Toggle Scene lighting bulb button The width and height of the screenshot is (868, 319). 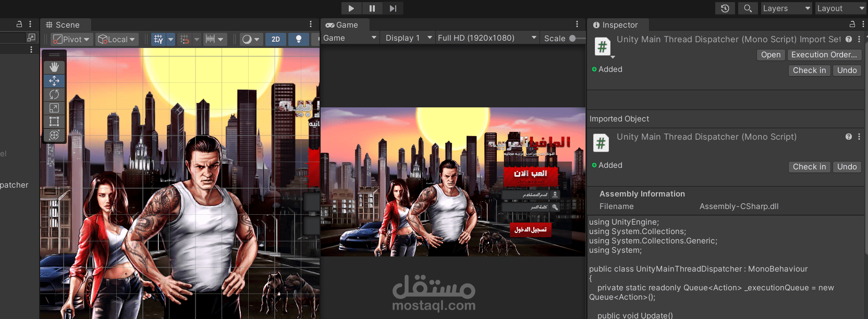coord(299,39)
